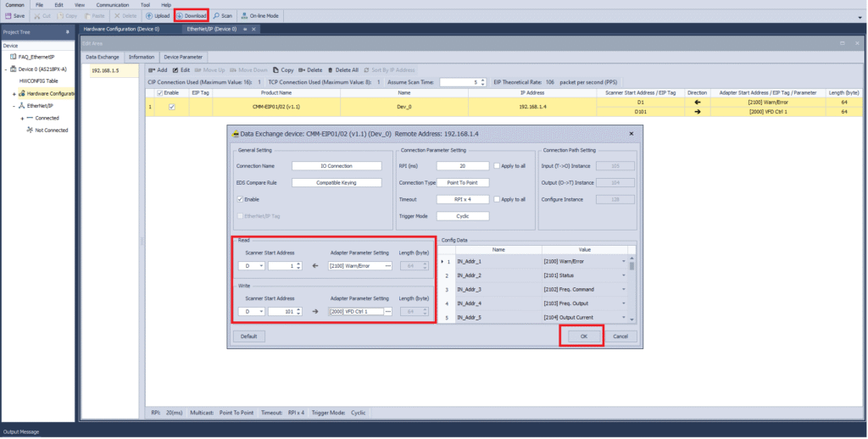Toggle the Enable checkbox in General Setting
This screenshot has width=868, height=439.
point(241,199)
